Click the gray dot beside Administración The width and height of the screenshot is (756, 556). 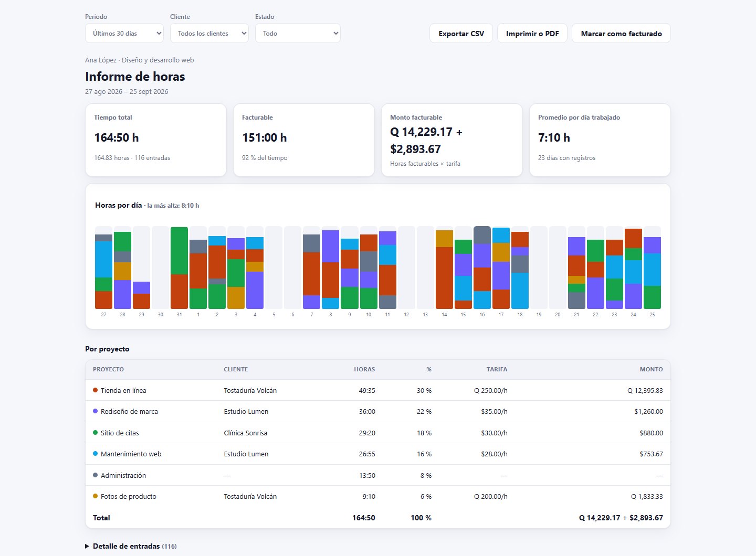pyautogui.click(x=95, y=475)
